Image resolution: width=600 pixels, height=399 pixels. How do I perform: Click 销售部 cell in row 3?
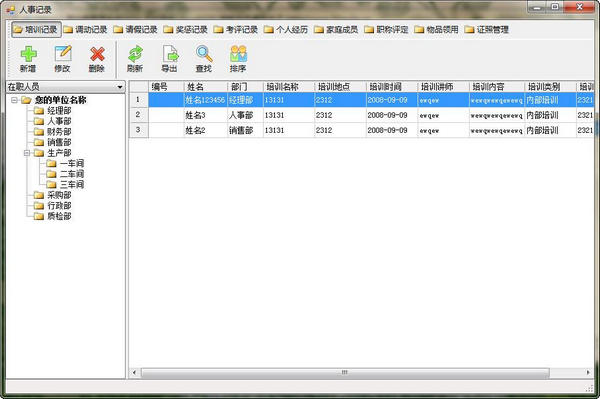(x=245, y=130)
